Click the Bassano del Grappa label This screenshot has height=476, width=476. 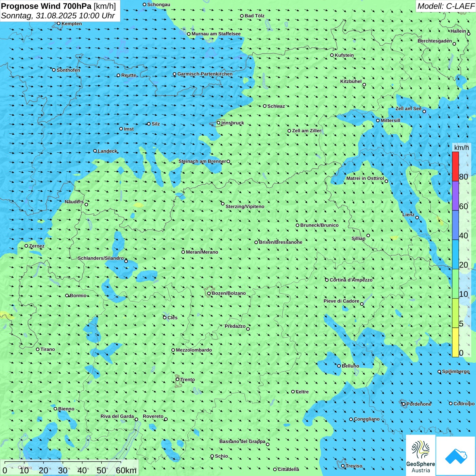click(242, 441)
